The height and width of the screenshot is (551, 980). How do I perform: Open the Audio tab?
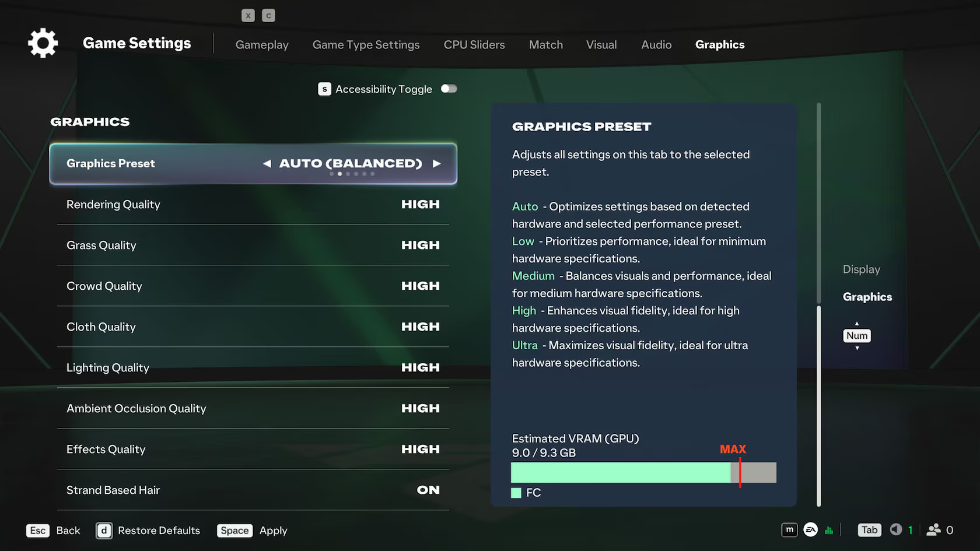656,45
